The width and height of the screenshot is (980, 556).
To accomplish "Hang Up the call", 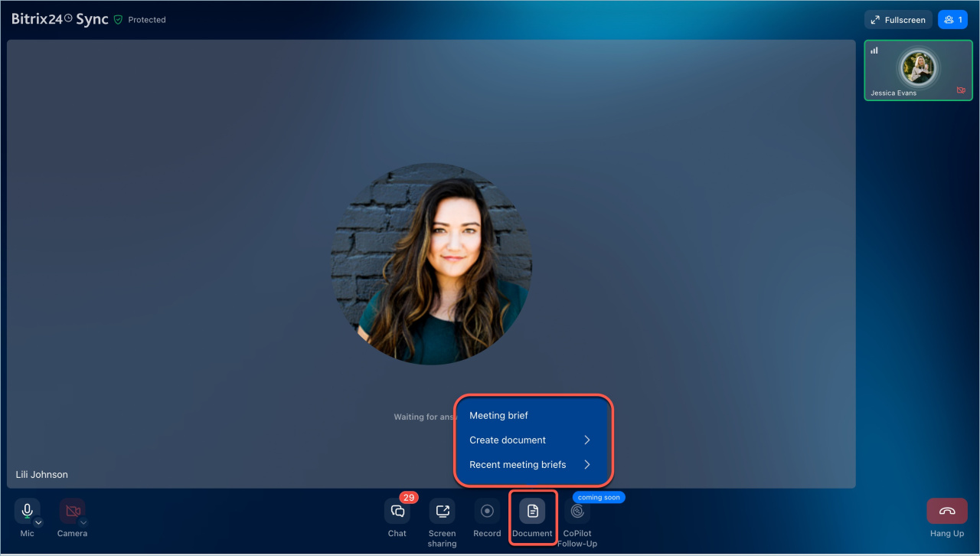I will (946, 512).
